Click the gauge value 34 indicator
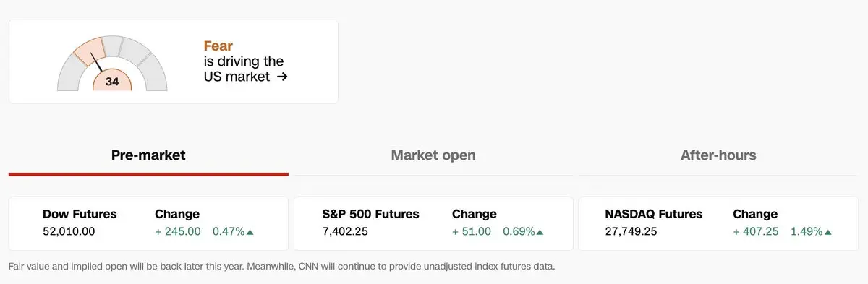The image size is (868, 284). pyautogui.click(x=112, y=81)
